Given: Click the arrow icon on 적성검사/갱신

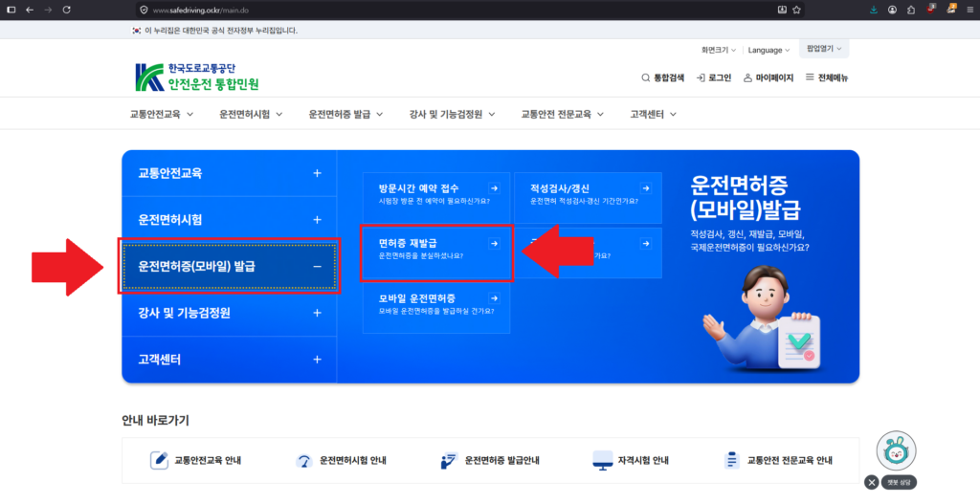Looking at the screenshot, I should 646,188.
